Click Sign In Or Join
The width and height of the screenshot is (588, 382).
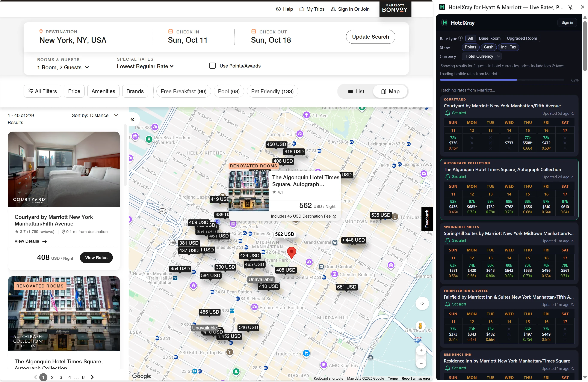tap(350, 9)
